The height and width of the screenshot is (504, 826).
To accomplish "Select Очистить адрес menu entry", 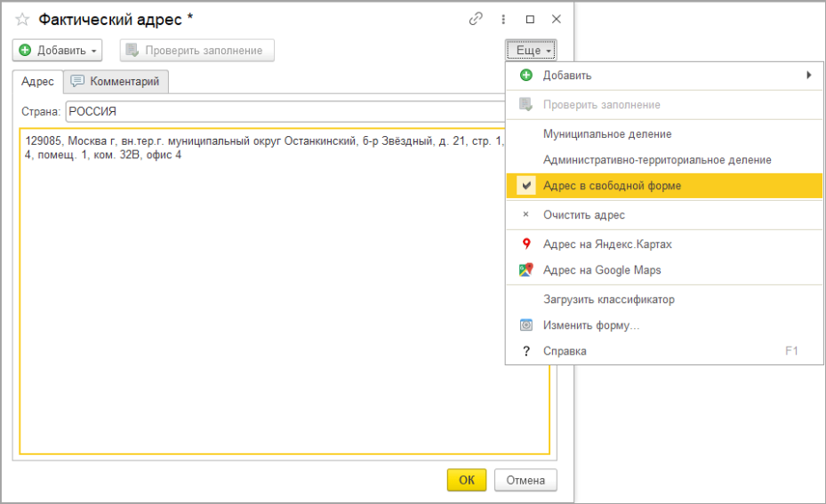I will [x=664, y=215].
